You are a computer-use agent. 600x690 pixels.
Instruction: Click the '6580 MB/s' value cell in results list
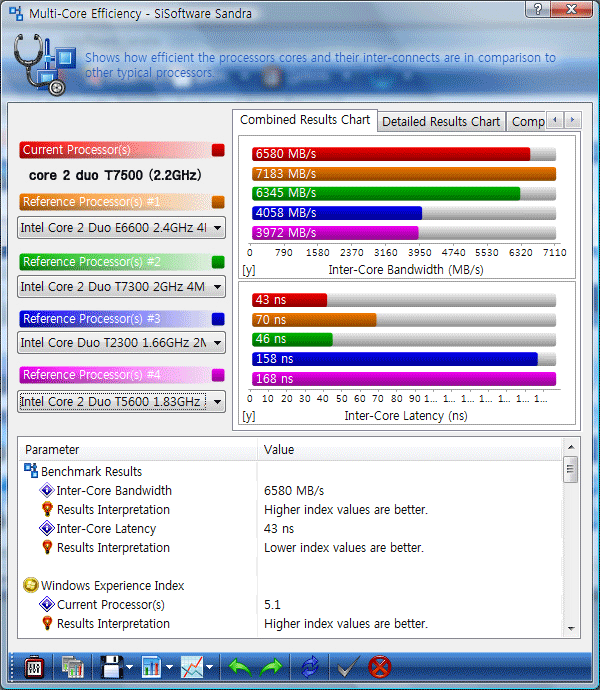(x=294, y=491)
